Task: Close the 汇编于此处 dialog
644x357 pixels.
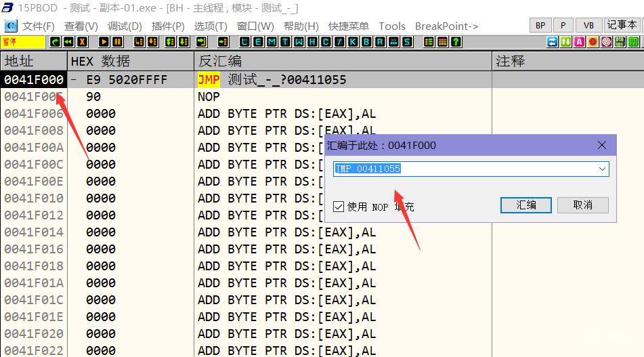Action: (x=602, y=145)
